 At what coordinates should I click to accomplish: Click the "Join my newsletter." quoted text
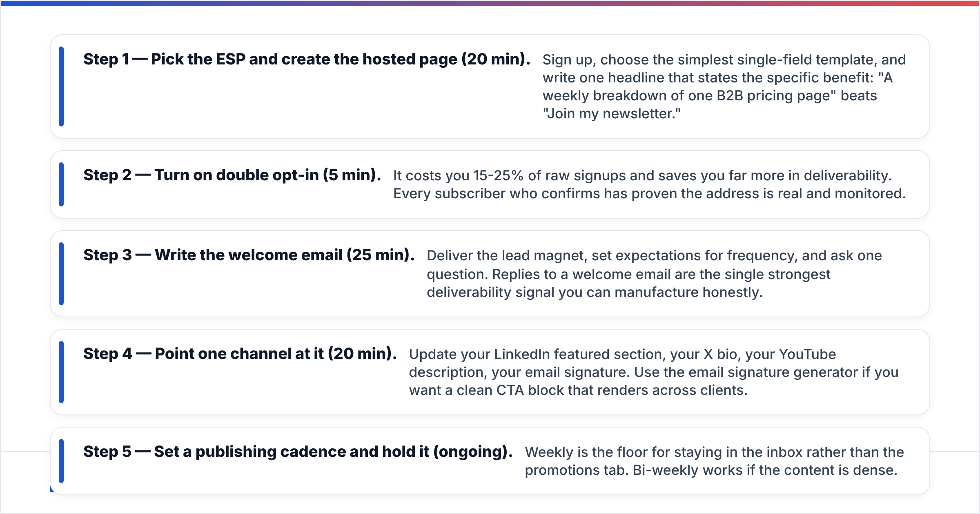click(x=612, y=114)
